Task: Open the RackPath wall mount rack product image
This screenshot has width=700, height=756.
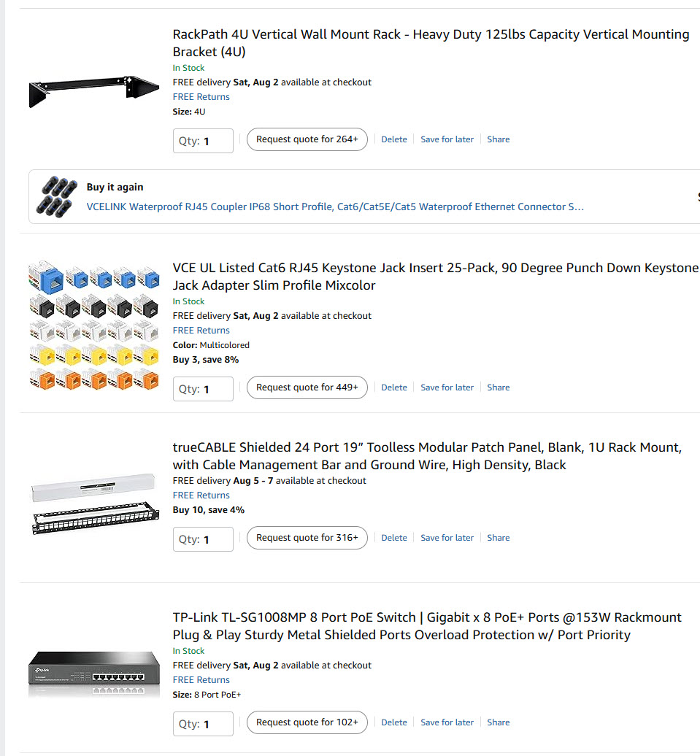Action: point(94,92)
